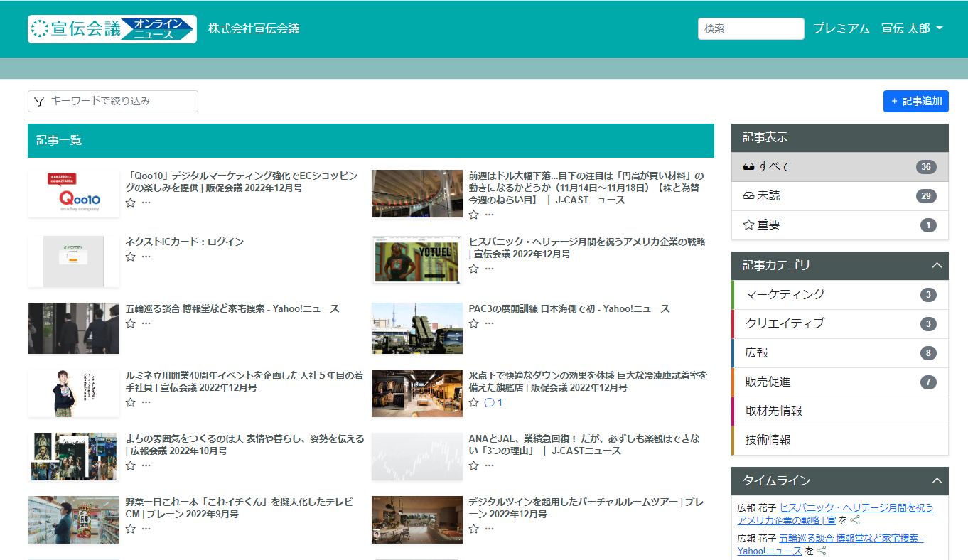Collapse the 記事カテゴリ panel
Screen dimensions: 968x560
click(x=937, y=265)
